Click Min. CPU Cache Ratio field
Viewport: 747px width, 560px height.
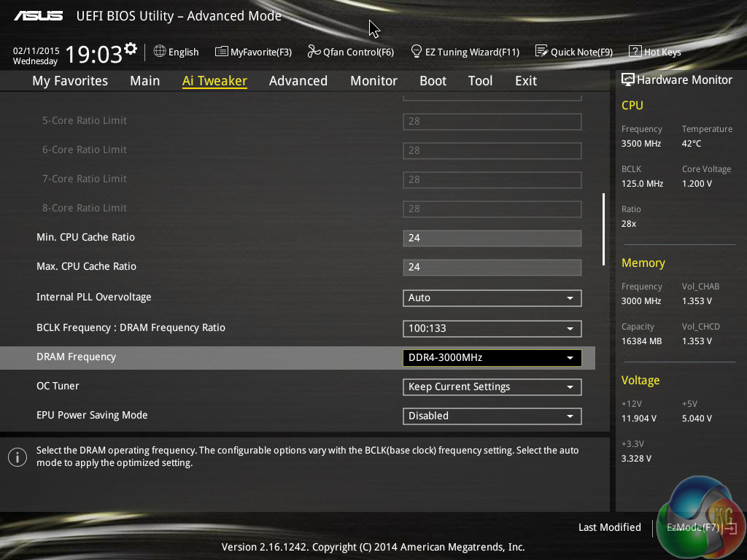click(x=492, y=238)
